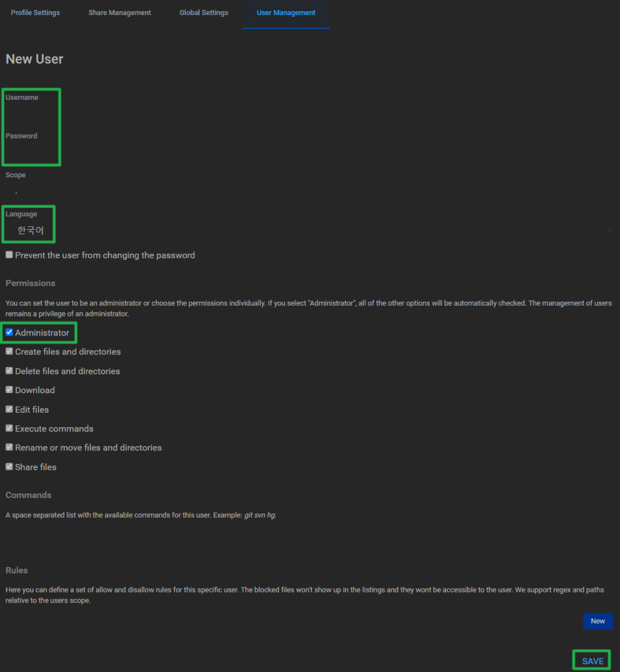Toggle the Execute commands checkbox
The height and width of the screenshot is (672, 620).
(x=9, y=429)
